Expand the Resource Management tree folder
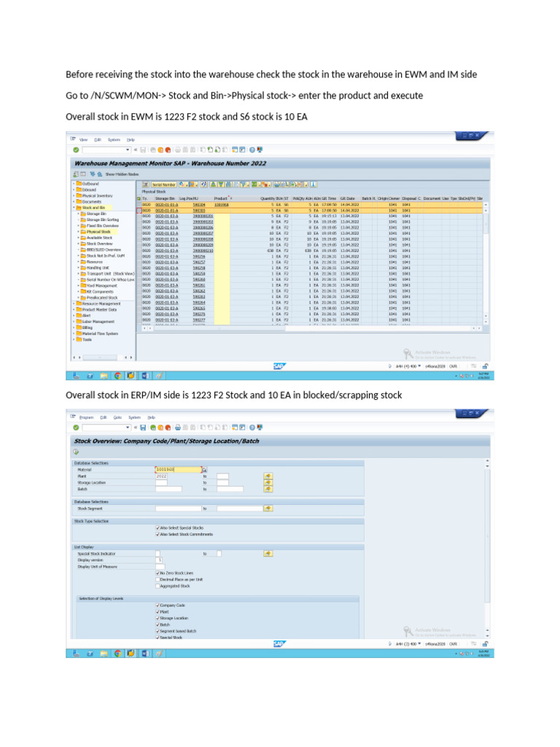The image size is (560, 747). click(74, 303)
